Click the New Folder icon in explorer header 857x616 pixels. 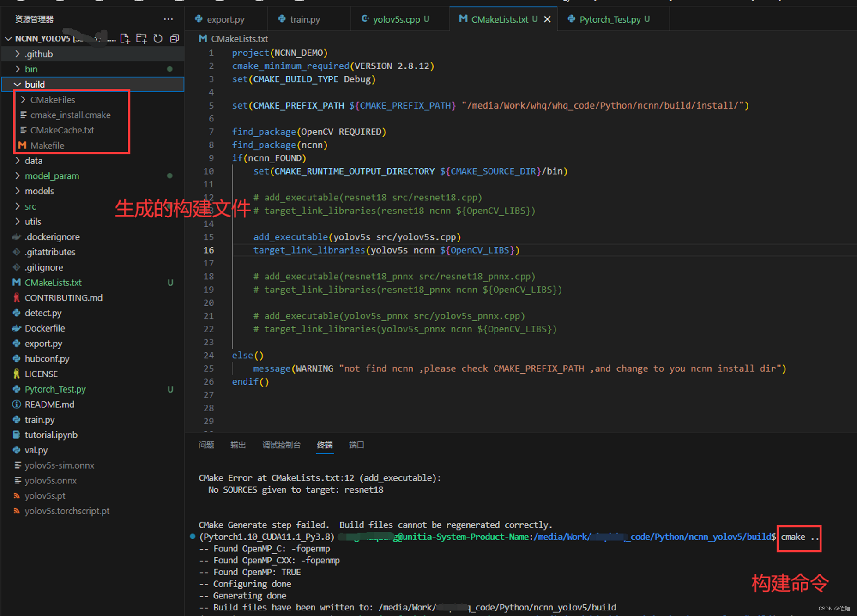141,38
